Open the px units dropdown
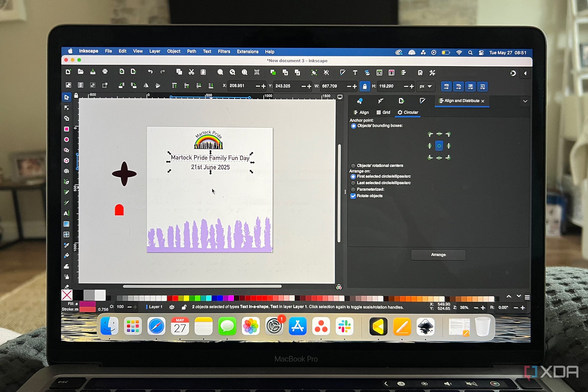 coord(425,86)
